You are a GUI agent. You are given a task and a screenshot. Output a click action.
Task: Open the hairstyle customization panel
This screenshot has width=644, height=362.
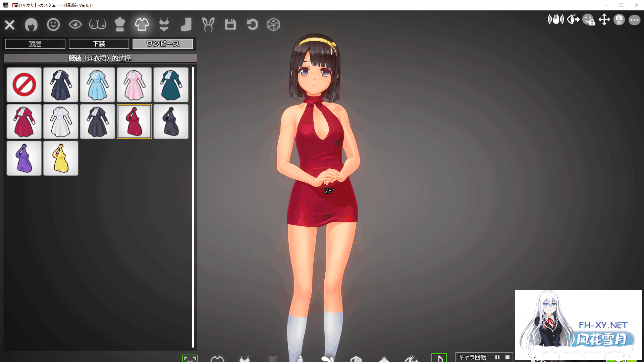tap(31, 24)
